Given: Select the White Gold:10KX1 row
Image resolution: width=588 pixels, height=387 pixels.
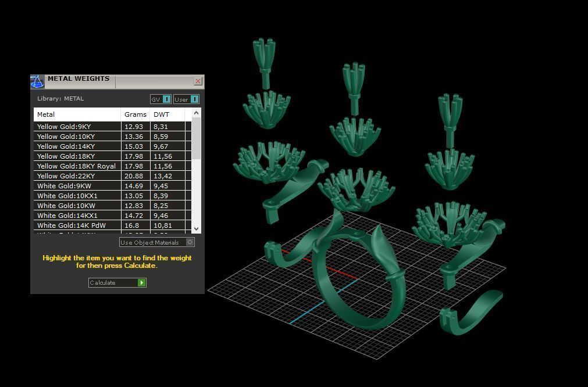Looking at the screenshot, I should click(113, 196).
